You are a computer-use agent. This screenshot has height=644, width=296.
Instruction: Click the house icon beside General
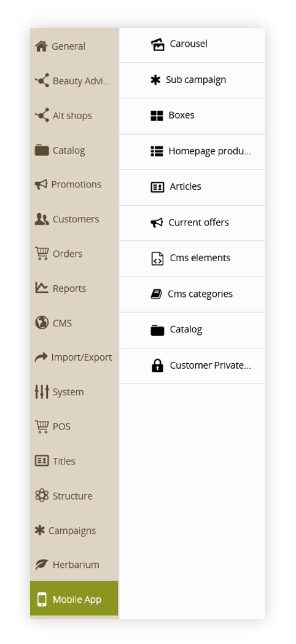(41, 47)
